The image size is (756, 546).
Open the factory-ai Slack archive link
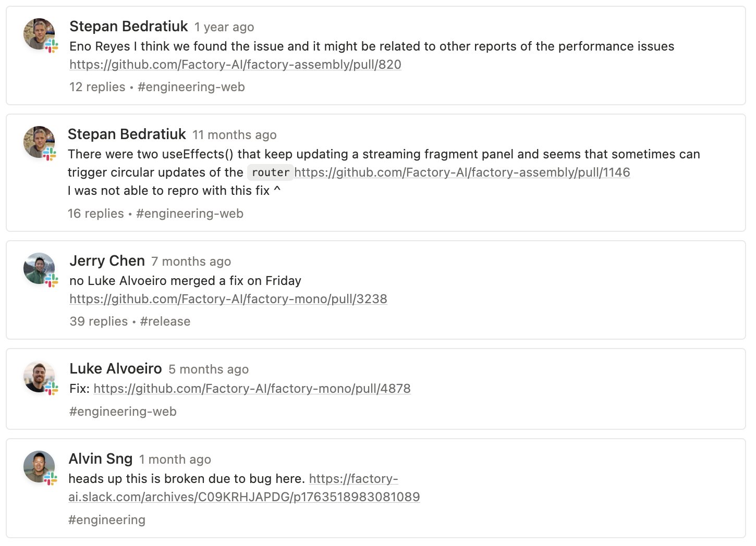pos(244,497)
